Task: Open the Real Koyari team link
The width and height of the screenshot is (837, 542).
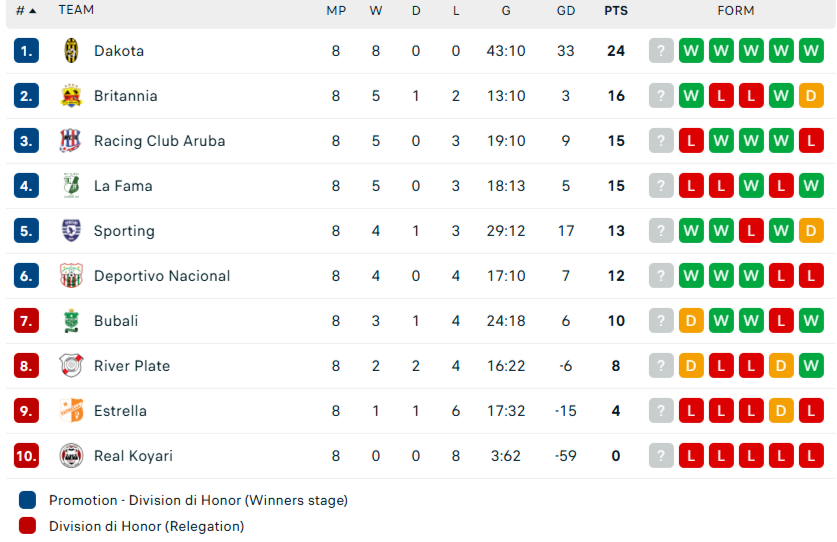Action: coord(133,456)
